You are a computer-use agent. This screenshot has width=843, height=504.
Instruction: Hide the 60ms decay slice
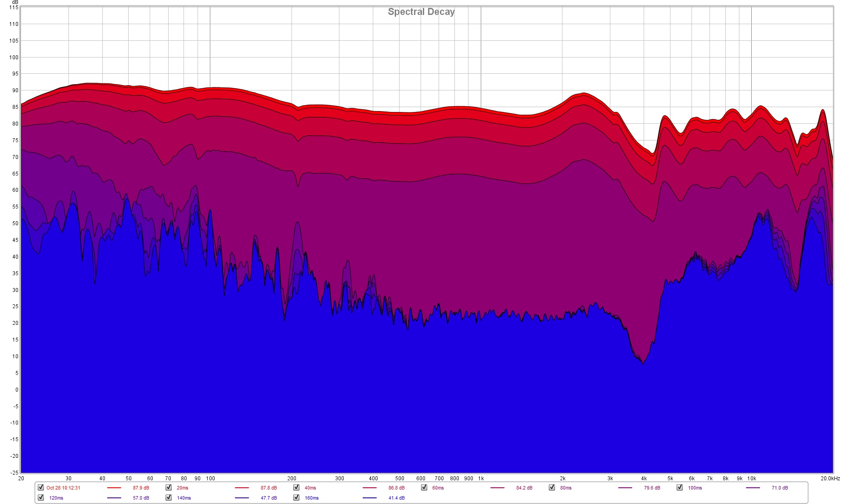(424, 487)
